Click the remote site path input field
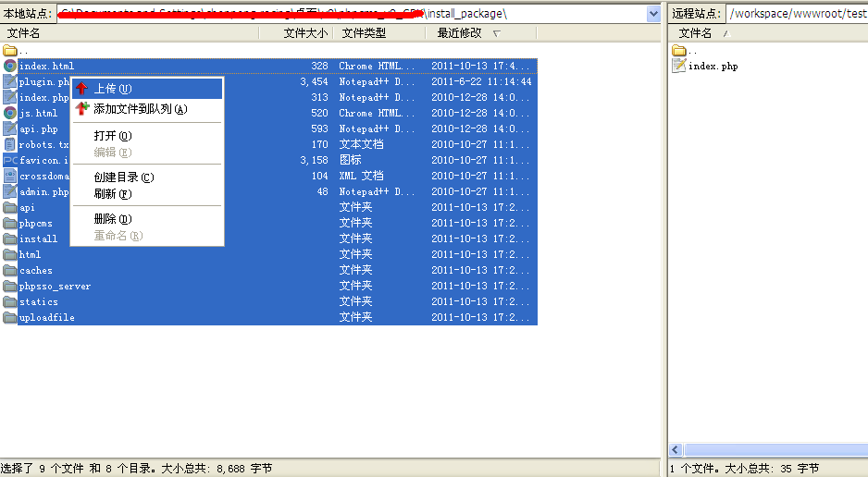Screen dimensions: 868x477 click(x=796, y=14)
